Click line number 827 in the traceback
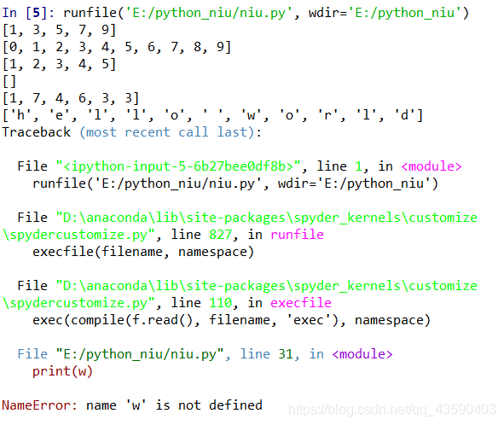 (220, 235)
